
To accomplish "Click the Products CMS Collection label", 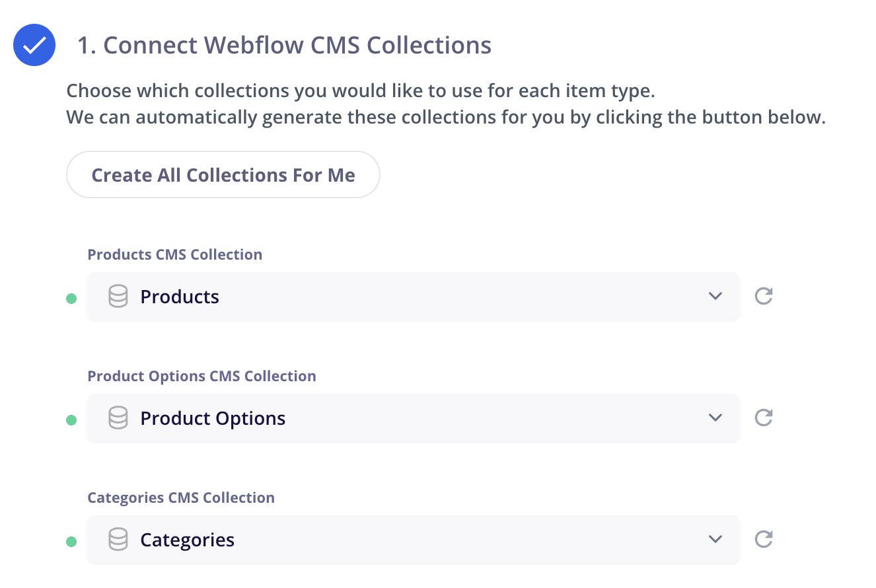I will click(x=175, y=254).
